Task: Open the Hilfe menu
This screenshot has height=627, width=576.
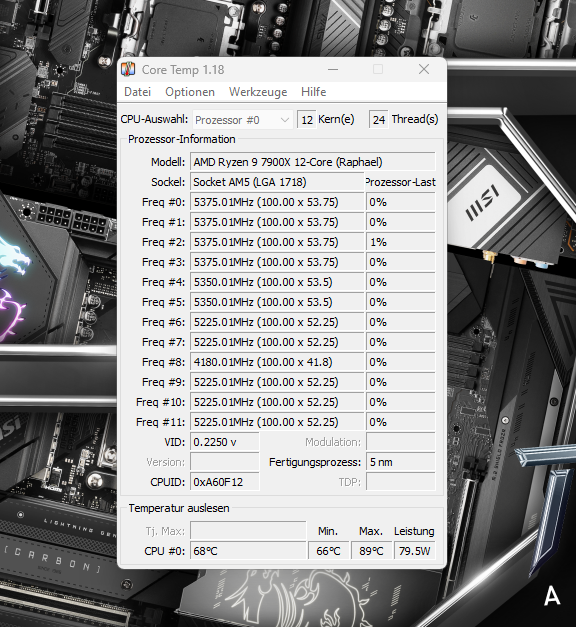Action: [x=314, y=92]
